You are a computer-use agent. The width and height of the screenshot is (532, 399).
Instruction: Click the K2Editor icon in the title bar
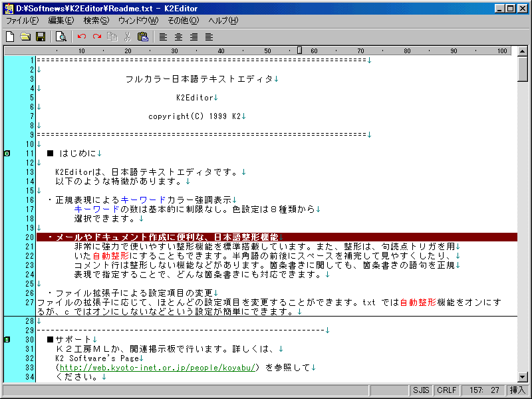coord(9,9)
